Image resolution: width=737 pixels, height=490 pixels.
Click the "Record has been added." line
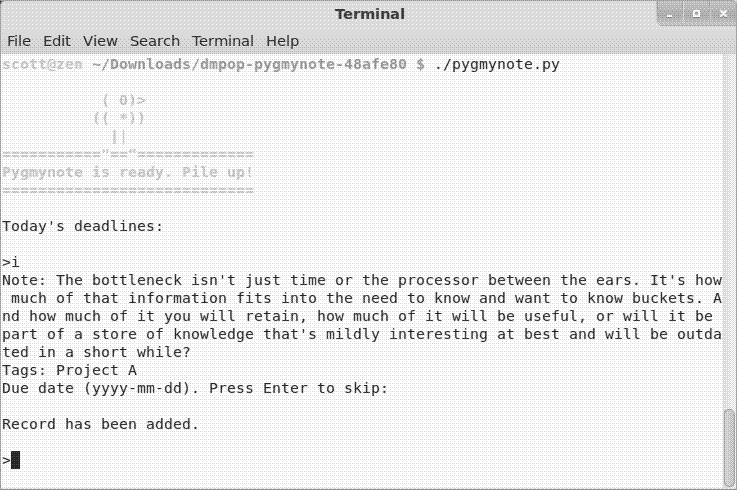101,424
